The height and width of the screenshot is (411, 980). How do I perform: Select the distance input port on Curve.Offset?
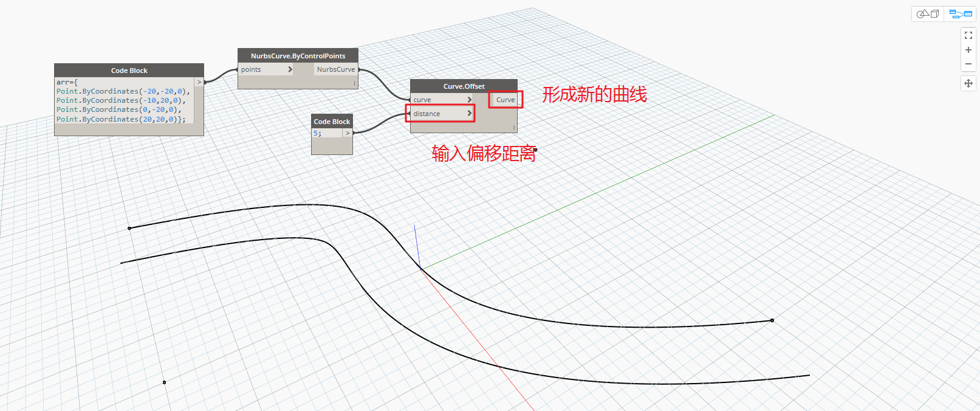tap(442, 114)
